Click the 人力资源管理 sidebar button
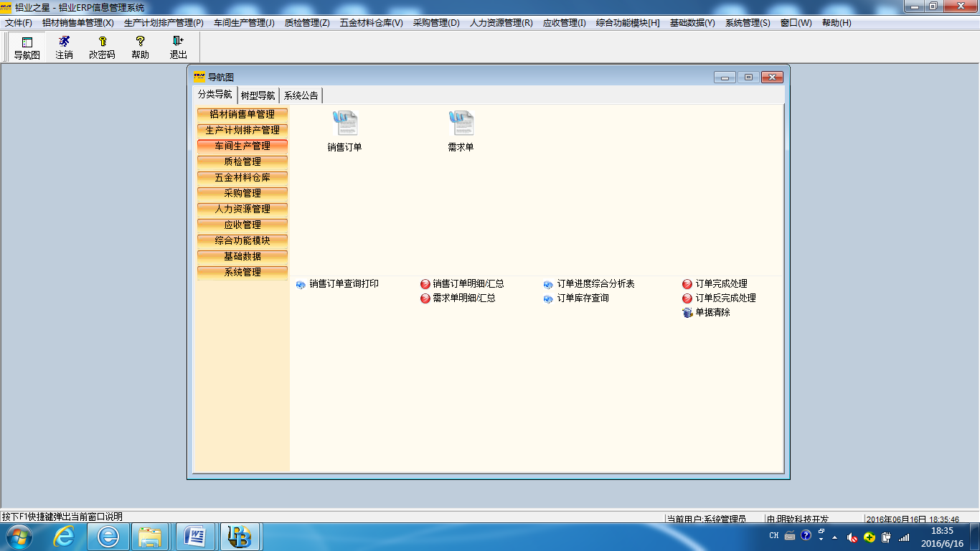This screenshot has width=980, height=551. tap(242, 209)
